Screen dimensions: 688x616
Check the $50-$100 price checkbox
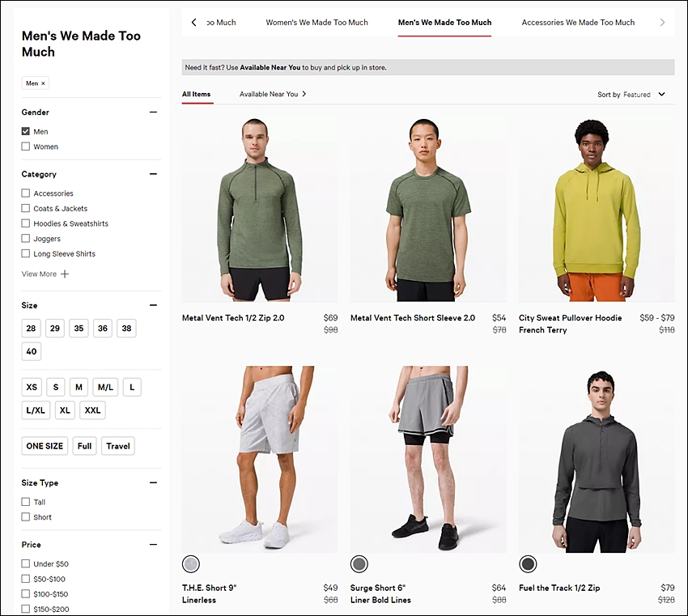(x=26, y=579)
